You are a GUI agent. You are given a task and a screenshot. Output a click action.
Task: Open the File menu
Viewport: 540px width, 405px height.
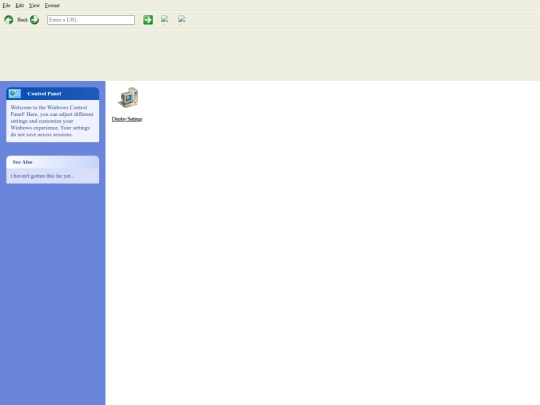6,5
